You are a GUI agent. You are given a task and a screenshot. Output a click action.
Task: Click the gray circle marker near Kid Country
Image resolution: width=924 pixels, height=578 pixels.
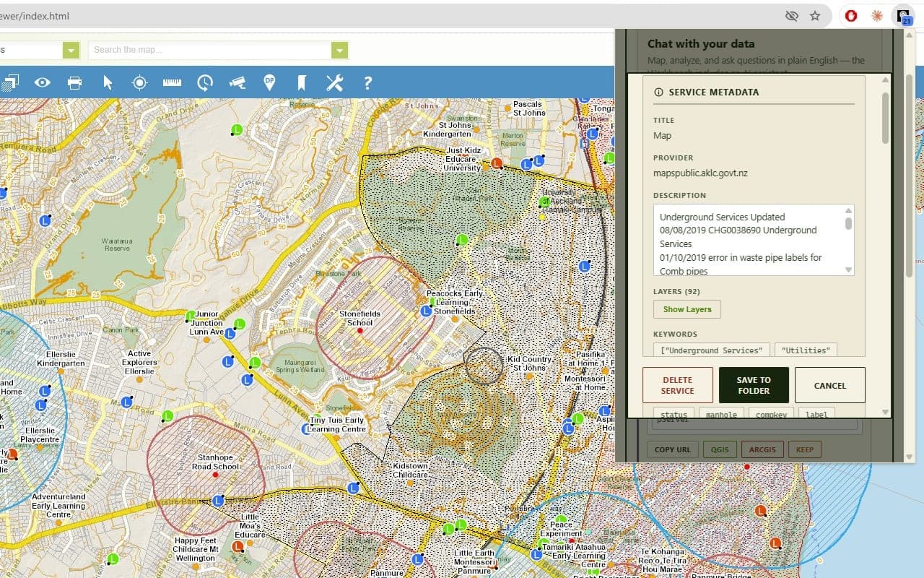(484, 366)
